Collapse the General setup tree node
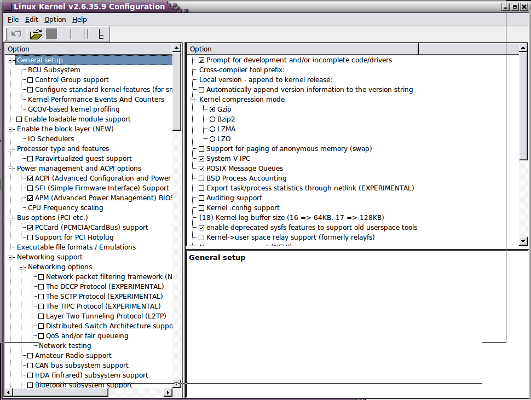The image size is (531, 400). point(11,60)
